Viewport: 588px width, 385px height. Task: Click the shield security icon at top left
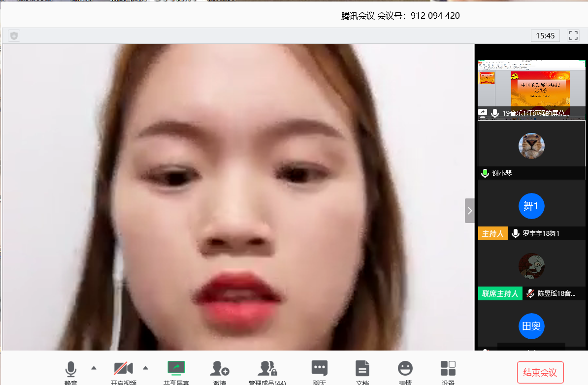tap(14, 35)
